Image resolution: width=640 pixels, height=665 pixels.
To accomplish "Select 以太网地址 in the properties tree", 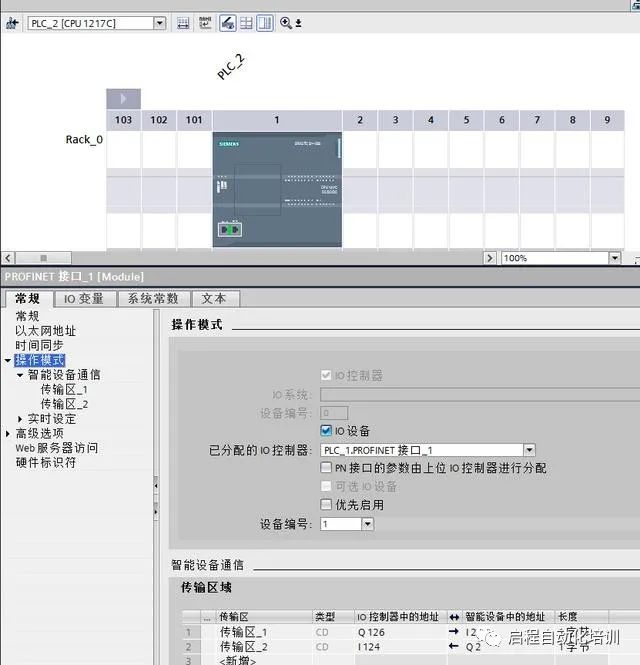I will click(46, 331).
